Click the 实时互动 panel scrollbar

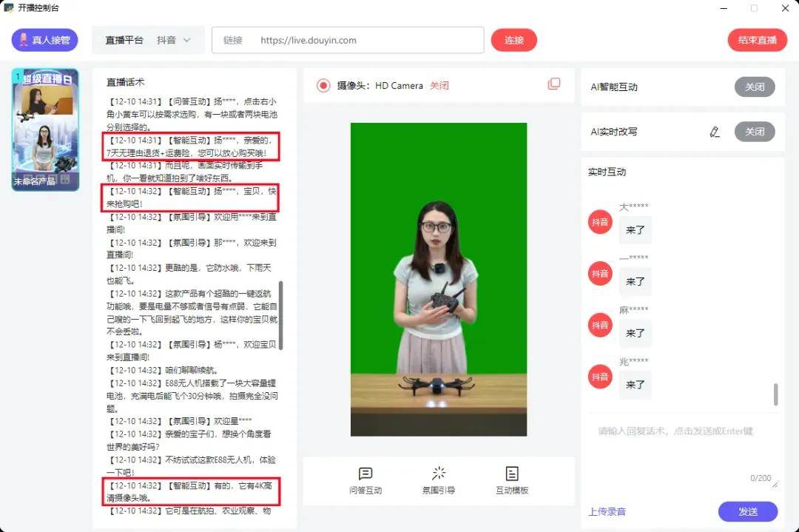coord(775,394)
